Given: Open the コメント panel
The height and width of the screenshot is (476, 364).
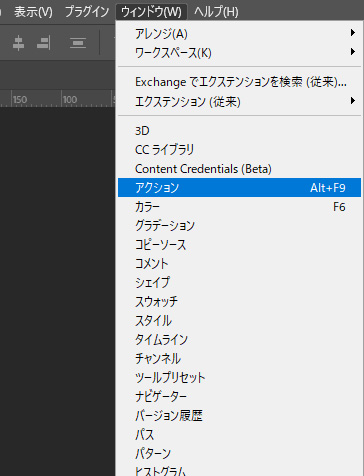Looking at the screenshot, I should click(239, 264).
